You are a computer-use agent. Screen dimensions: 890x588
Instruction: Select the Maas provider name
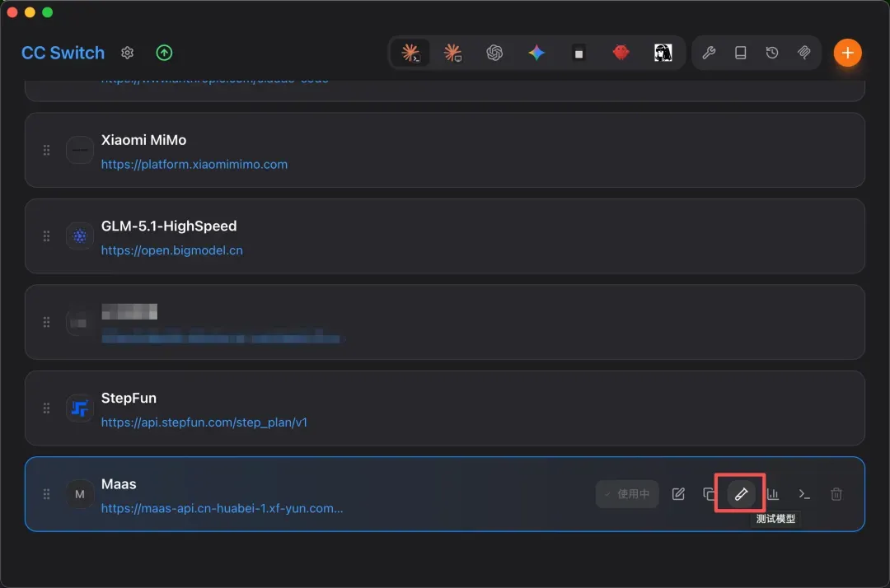pyautogui.click(x=119, y=484)
